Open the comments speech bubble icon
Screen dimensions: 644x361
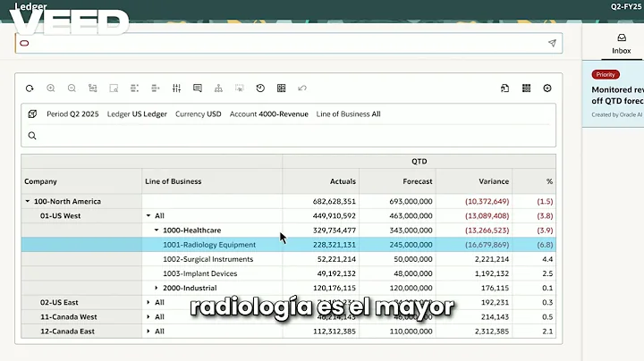(x=198, y=88)
